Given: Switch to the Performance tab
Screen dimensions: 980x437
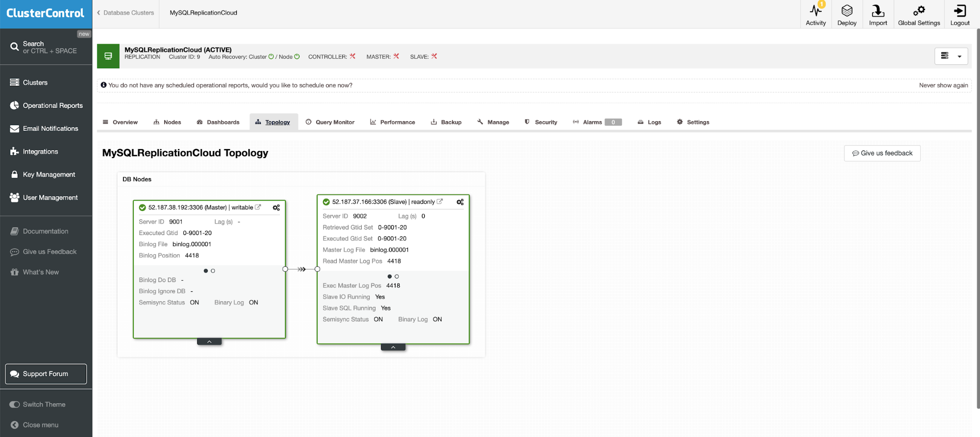Looking at the screenshot, I should coord(393,122).
